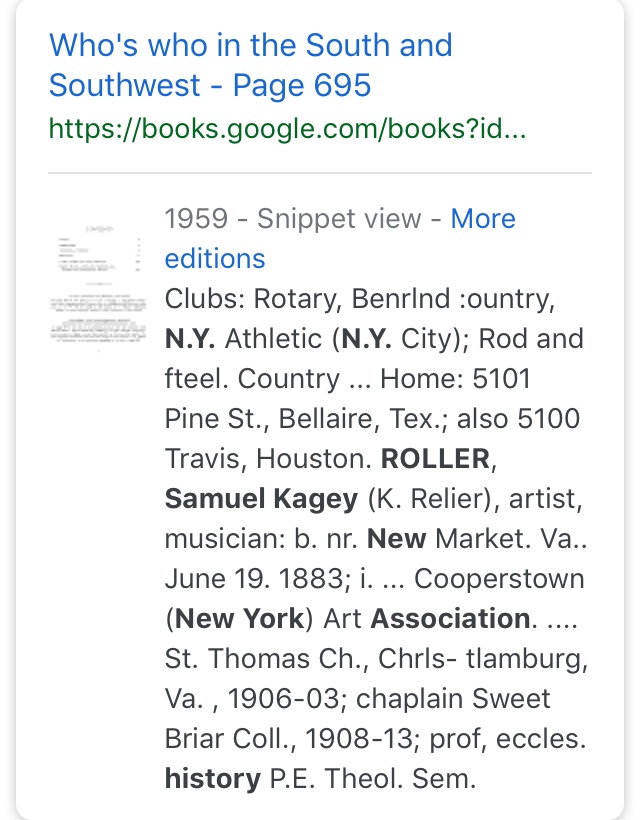Tap the "Cooperstown" text in the snippet
640x820 pixels.
pyautogui.click(x=499, y=579)
